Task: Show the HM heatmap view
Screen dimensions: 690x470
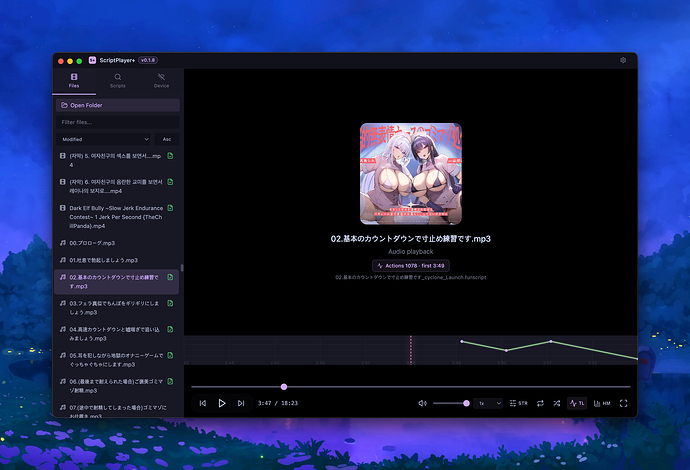Action: pyautogui.click(x=602, y=403)
